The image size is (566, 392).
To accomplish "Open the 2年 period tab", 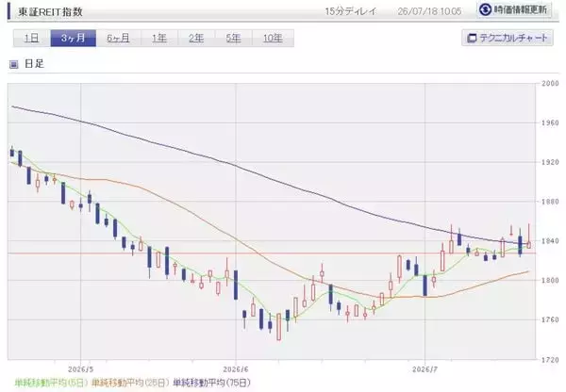I will [x=196, y=39].
